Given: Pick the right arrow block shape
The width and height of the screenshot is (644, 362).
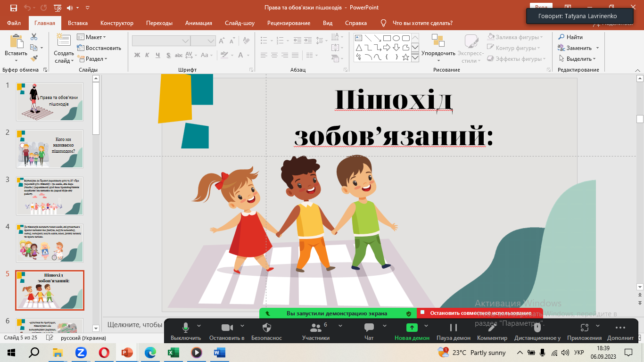Looking at the screenshot, I should pos(387,48).
